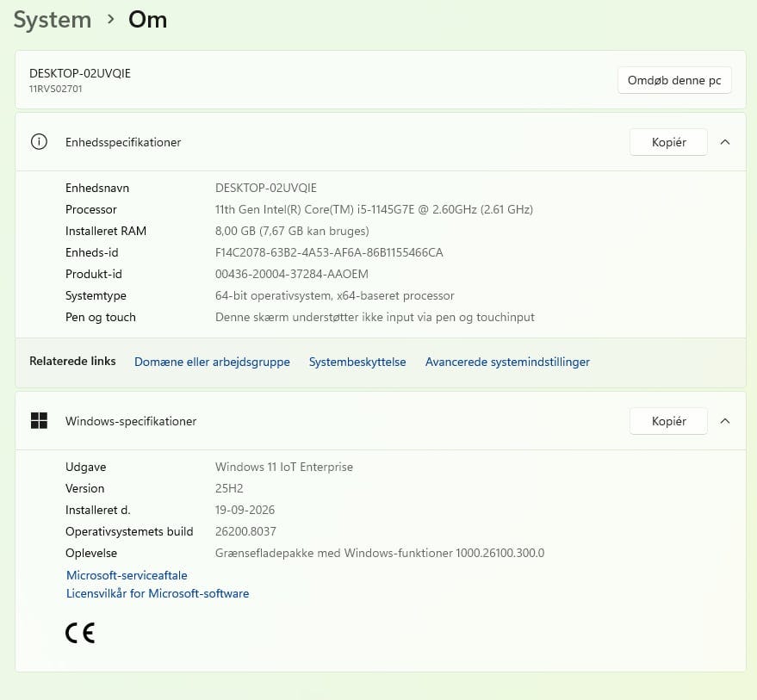Viewport: 757px width, 700px height.
Task: Click the Oplevelse label
Action: pos(91,554)
